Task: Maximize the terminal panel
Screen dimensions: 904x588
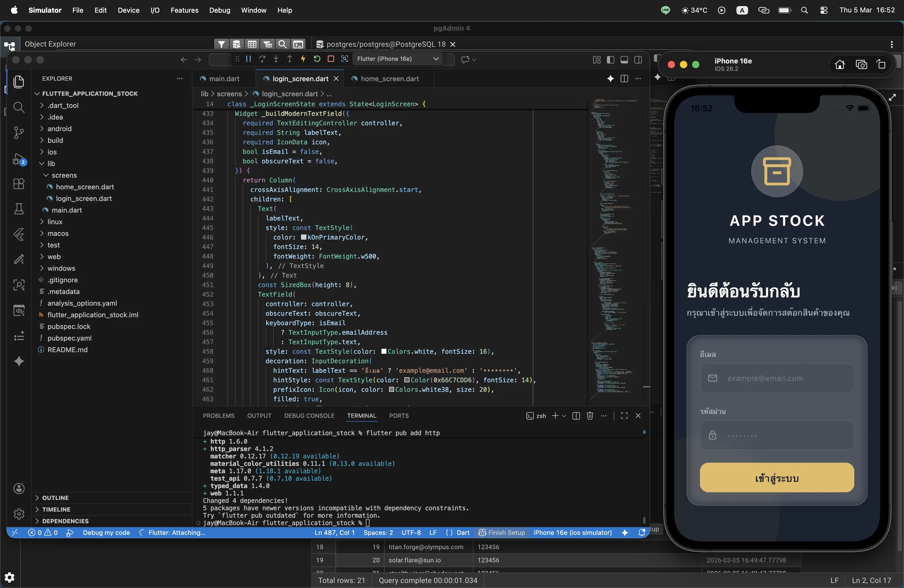Action: pos(624,416)
